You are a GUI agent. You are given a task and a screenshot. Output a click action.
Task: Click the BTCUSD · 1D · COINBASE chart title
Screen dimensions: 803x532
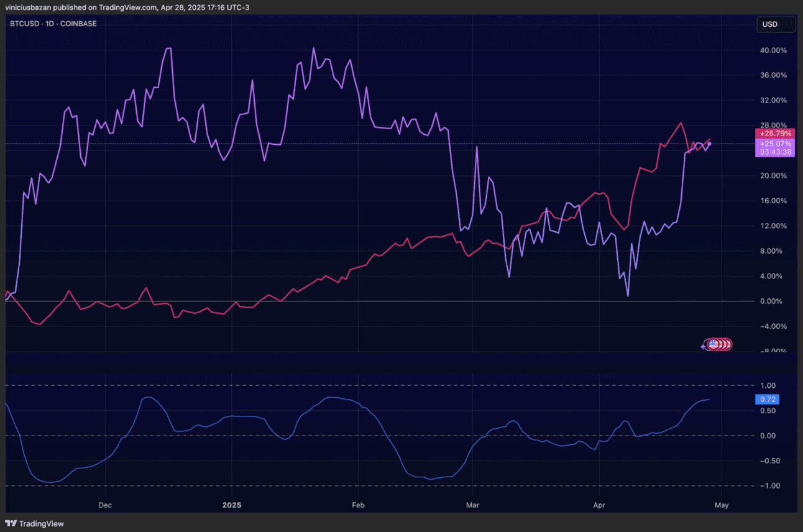[x=45, y=24]
